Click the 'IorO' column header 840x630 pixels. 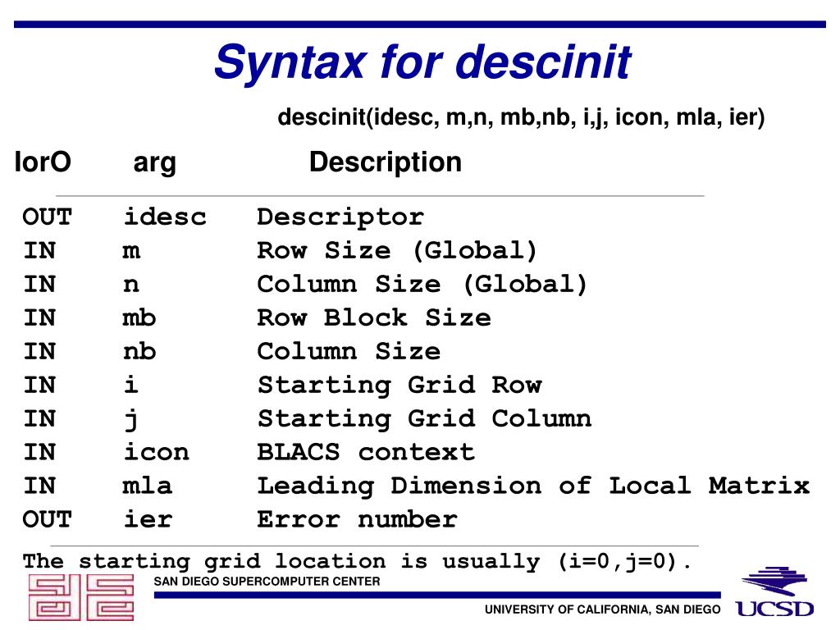click(x=43, y=162)
